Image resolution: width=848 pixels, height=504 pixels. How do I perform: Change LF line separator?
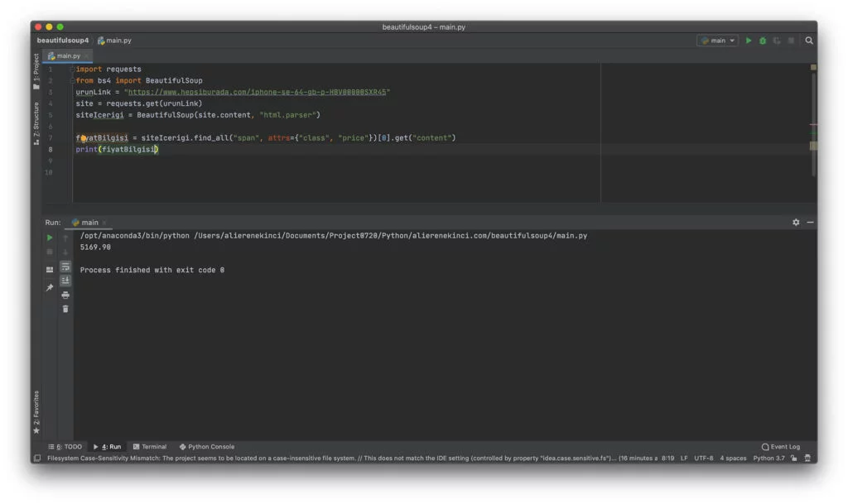[684, 458]
